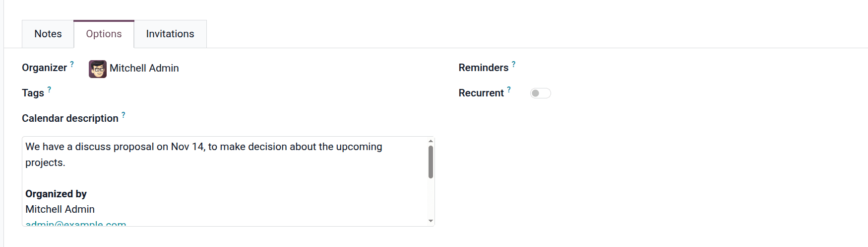868x247 pixels.
Task: Click the Tags help question mark
Action: tap(49, 89)
